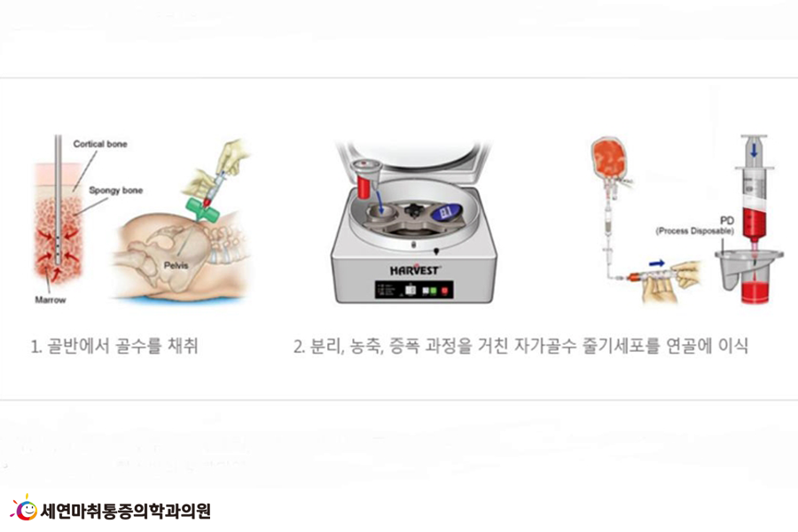Click the blue canister inside the centrifuge
The width and height of the screenshot is (798, 532).
[446, 210]
